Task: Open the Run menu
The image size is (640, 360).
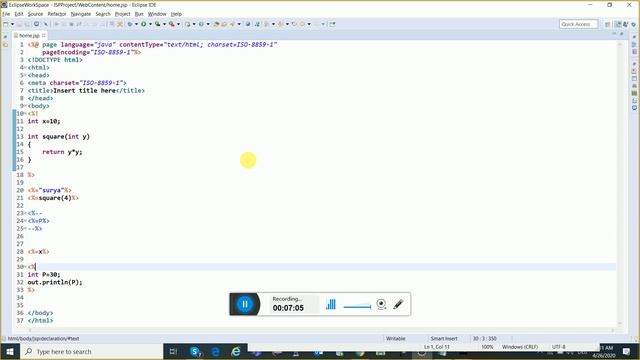Action: click(139, 14)
